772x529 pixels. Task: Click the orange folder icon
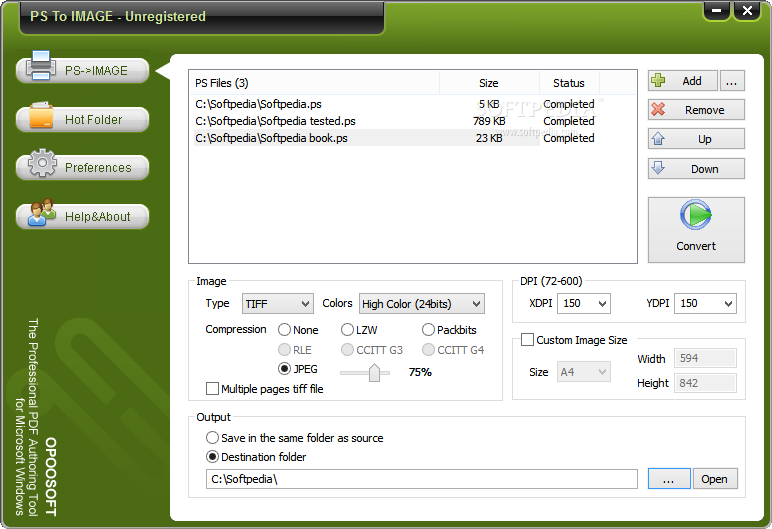(x=41, y=115)
